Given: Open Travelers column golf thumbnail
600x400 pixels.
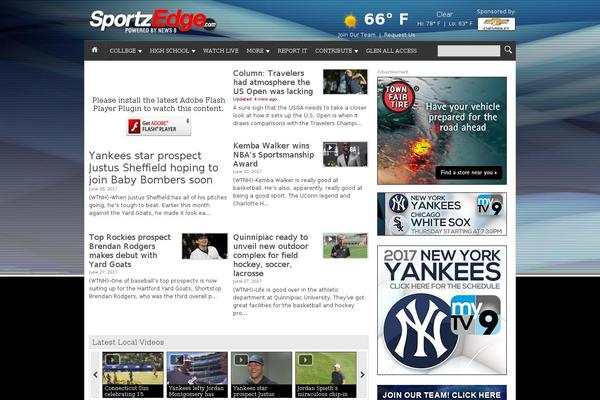Looking at the screenshot, I should pos(345,82).
